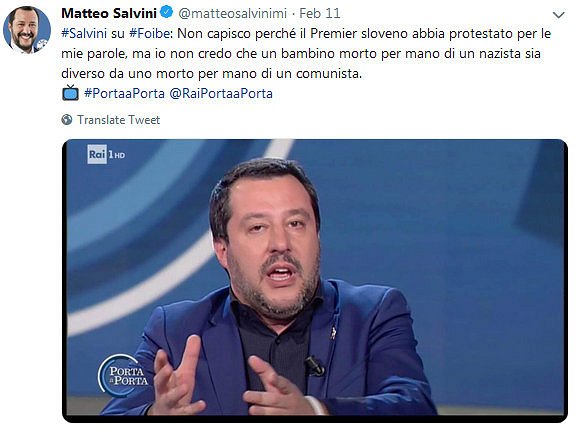
Task: Click Translate Tweet
Action: coord(118,120)
